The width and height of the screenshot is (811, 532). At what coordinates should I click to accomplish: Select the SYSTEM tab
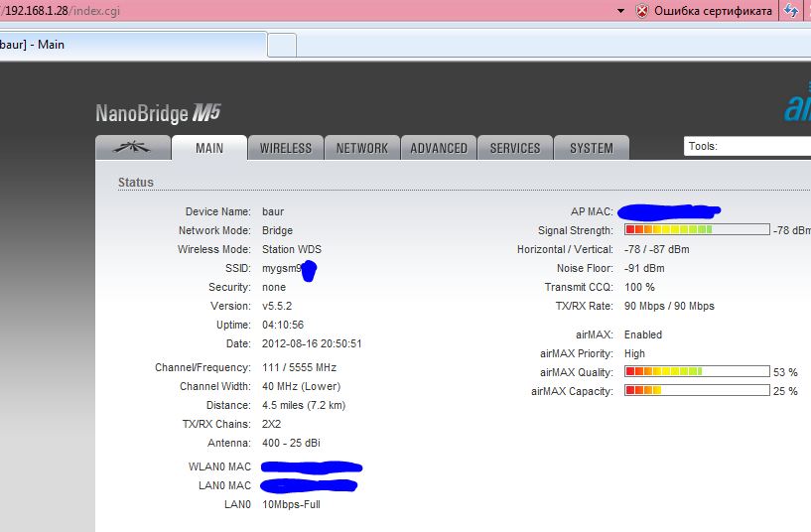(592, 148)
